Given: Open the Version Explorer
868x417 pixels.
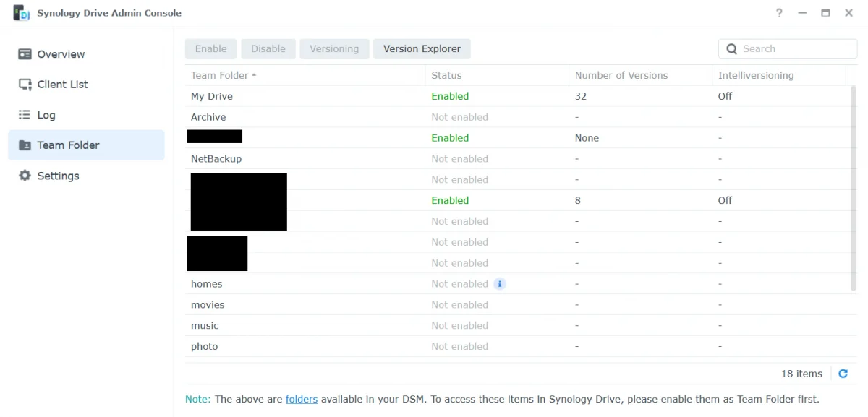Looking at the screenshot, I should tap(422, 48).
